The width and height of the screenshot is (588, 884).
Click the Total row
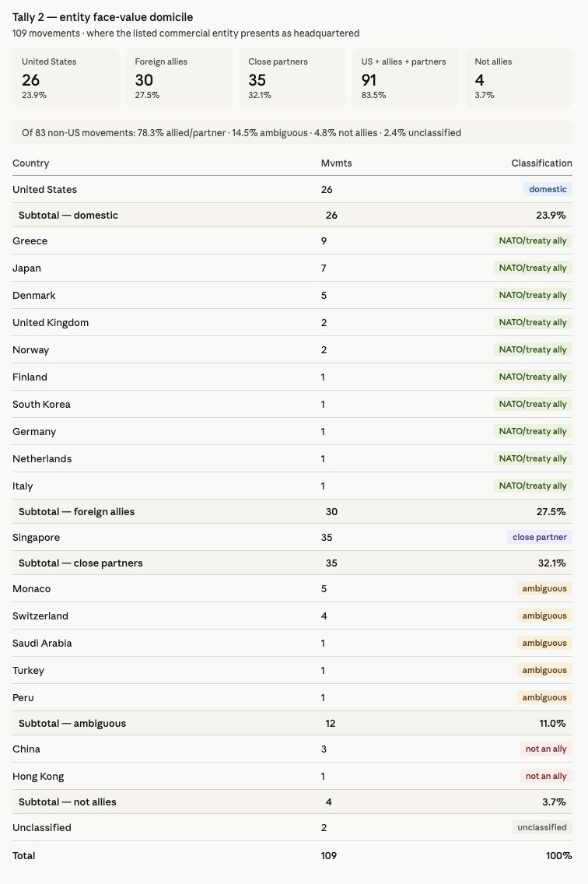(x=292, y=856)
